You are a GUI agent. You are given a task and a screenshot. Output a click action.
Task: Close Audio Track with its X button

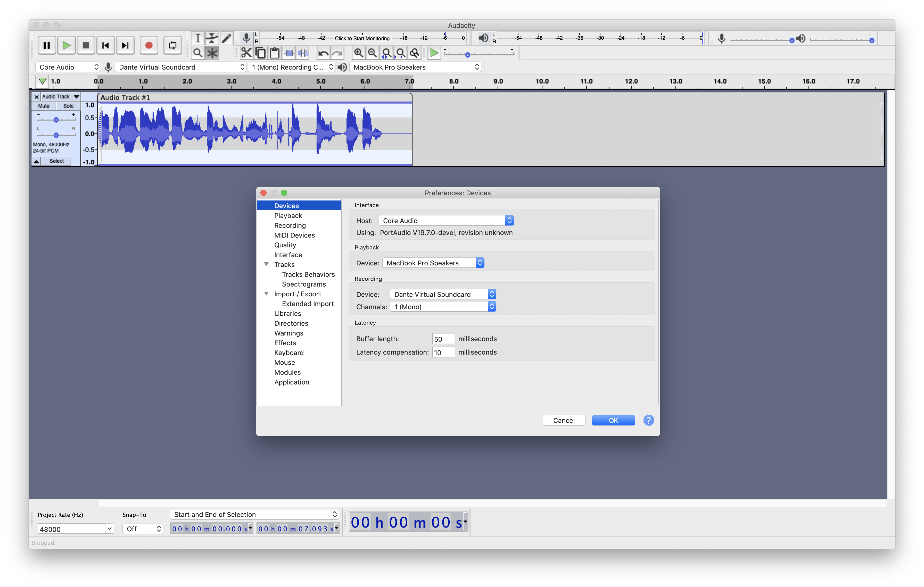(x=36, y=97)
